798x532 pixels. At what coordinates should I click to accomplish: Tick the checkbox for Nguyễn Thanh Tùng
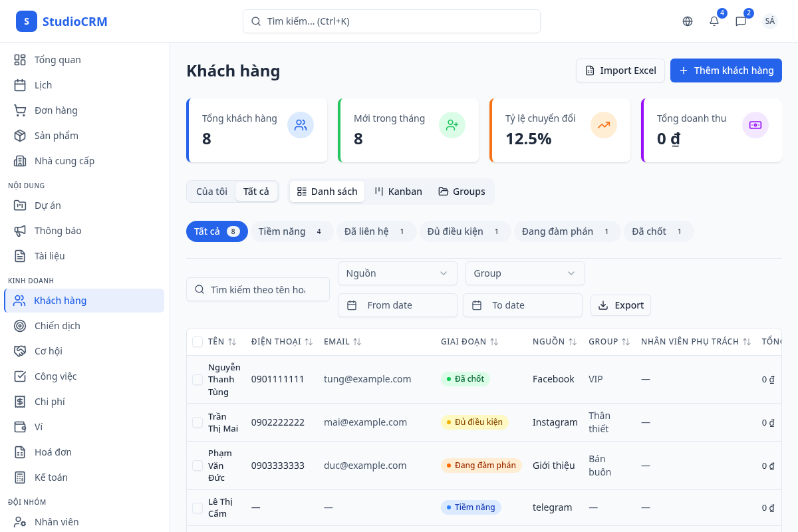tap(197, 379)
